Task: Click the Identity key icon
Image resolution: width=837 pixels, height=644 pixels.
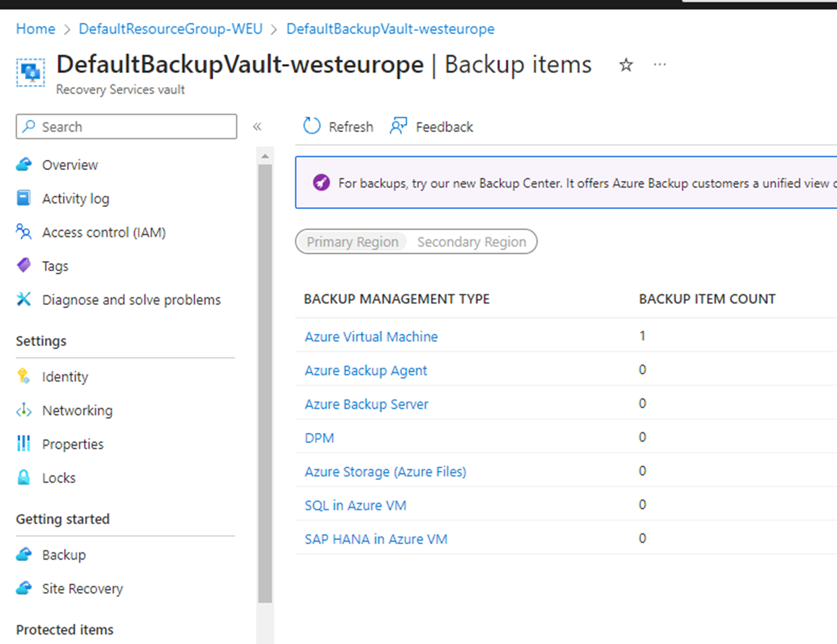Action: point(24,376)
